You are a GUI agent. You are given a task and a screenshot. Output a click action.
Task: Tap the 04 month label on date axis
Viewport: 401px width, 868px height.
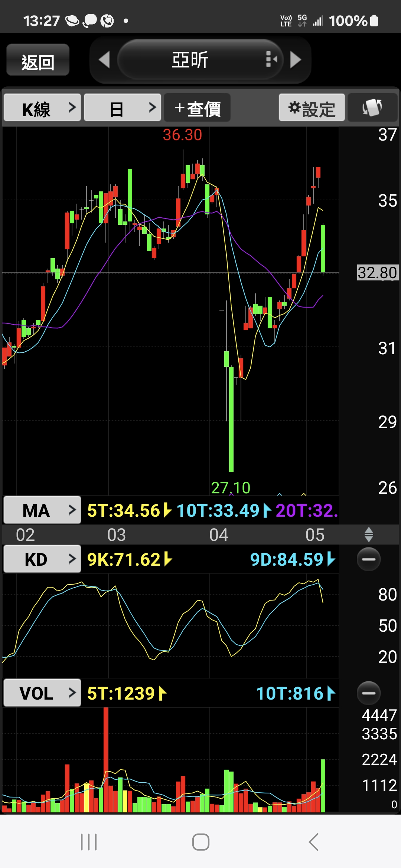pyautogui.click(x=219, y=535)
